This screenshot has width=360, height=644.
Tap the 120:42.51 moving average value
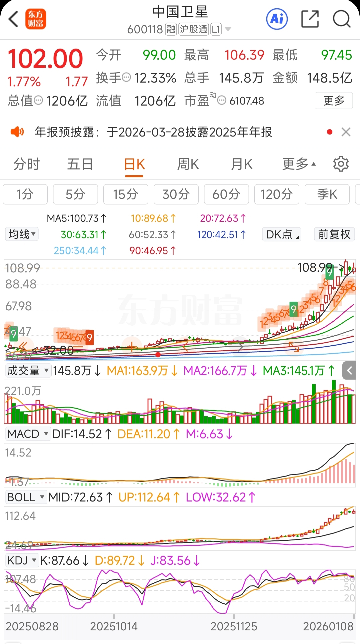(x=221, y=234)
